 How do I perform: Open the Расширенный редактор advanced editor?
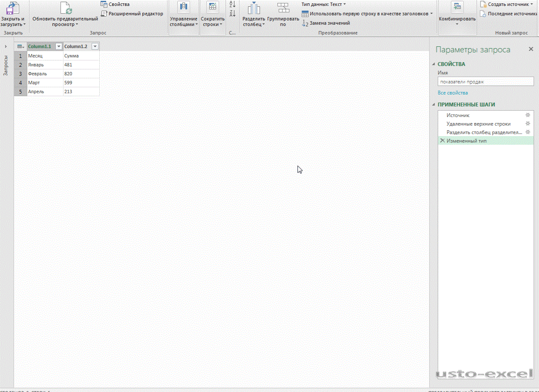point(132,14)
